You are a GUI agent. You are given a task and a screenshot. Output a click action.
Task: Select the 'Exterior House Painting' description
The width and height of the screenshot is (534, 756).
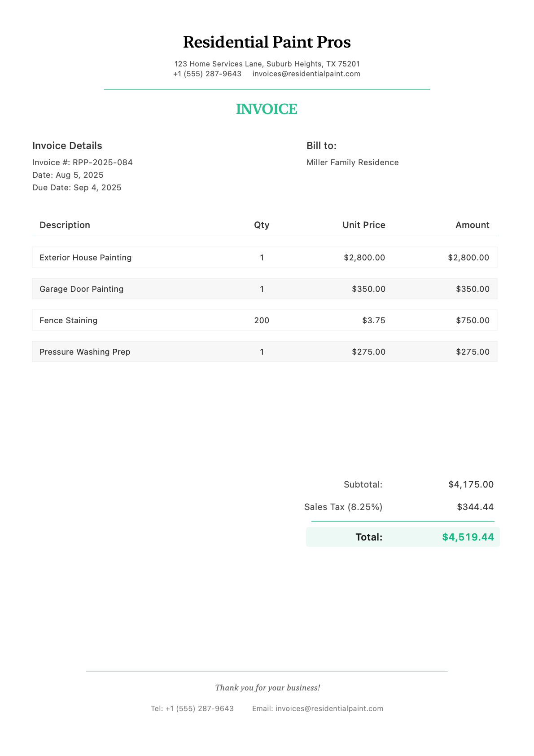coord(86,258)
